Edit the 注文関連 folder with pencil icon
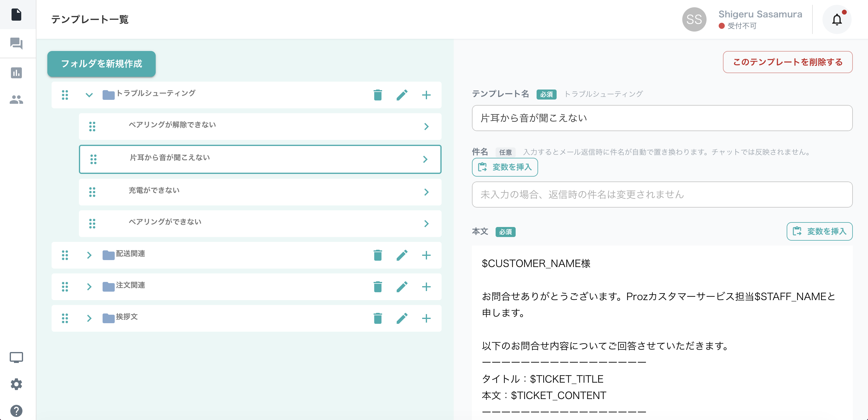Image resolution: width=868 pixels, height=420 pixels. click(x=402, y=287)
